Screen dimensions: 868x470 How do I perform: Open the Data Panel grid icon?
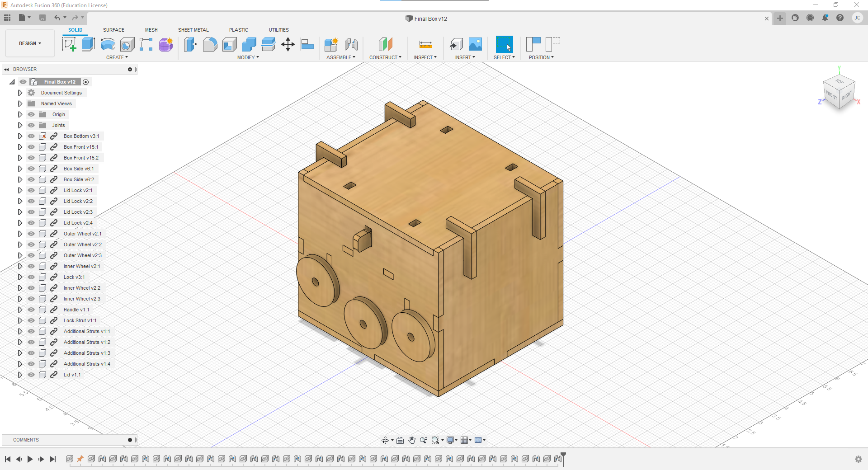coord(7,18)
